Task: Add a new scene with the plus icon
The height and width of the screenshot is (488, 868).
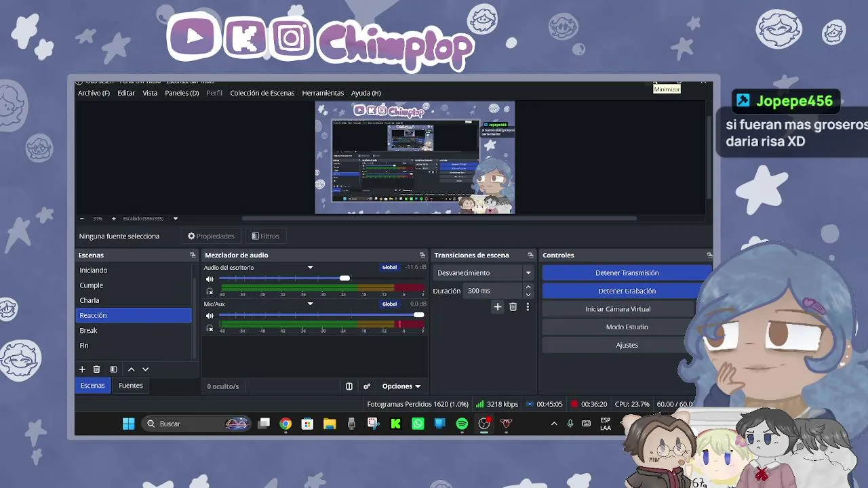Action: click(x=82, y=369)
